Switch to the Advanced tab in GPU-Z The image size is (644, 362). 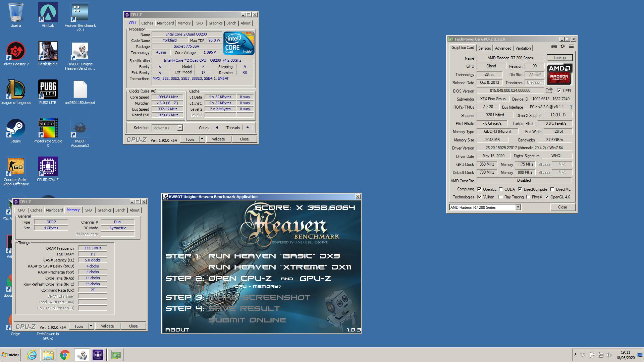(x=503, y=48)
